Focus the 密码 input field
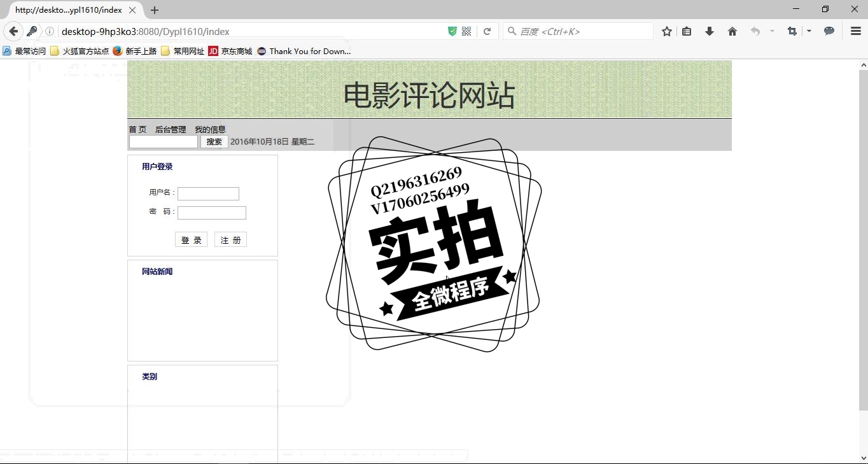This screenshot has height=464, width=868. 212,213
